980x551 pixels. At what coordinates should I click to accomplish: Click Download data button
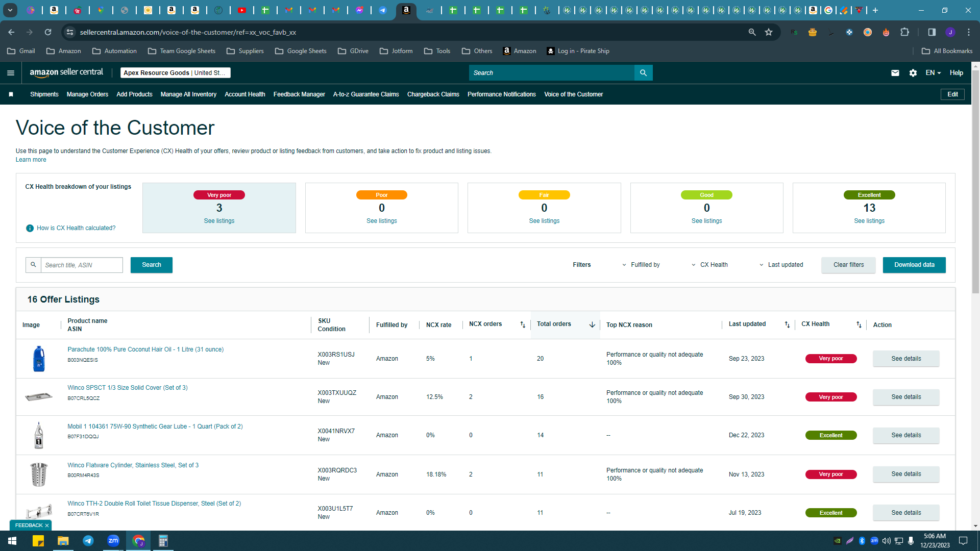[x=914, y=265]
